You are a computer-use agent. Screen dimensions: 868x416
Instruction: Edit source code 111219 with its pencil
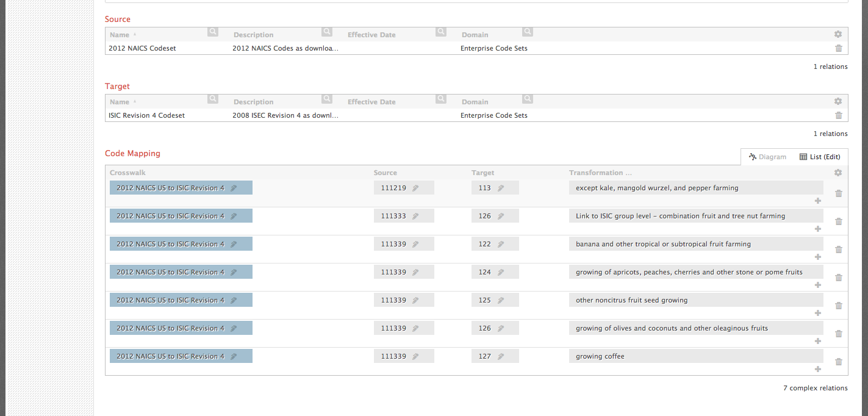(x=415, y=188)
